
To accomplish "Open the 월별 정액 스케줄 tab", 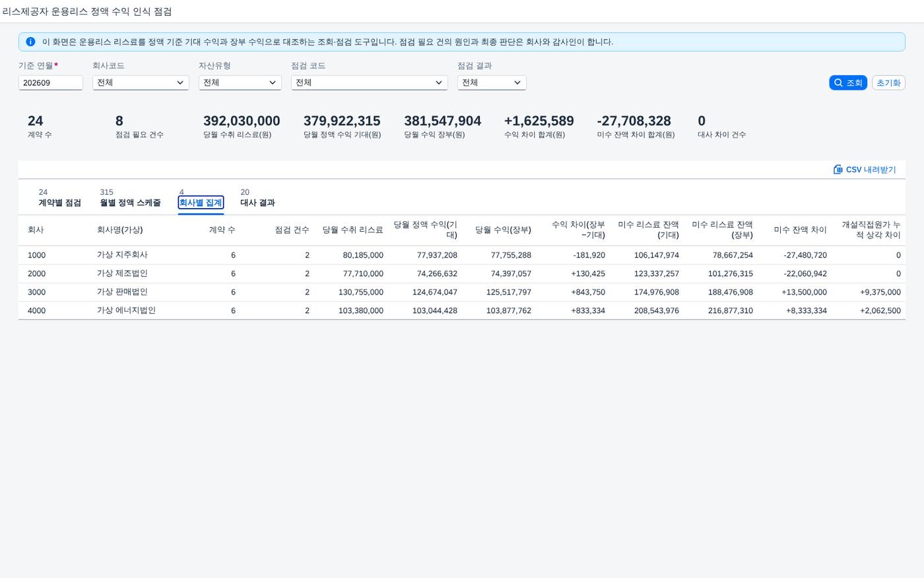I will pyautogui.click(x=130, y=203).
